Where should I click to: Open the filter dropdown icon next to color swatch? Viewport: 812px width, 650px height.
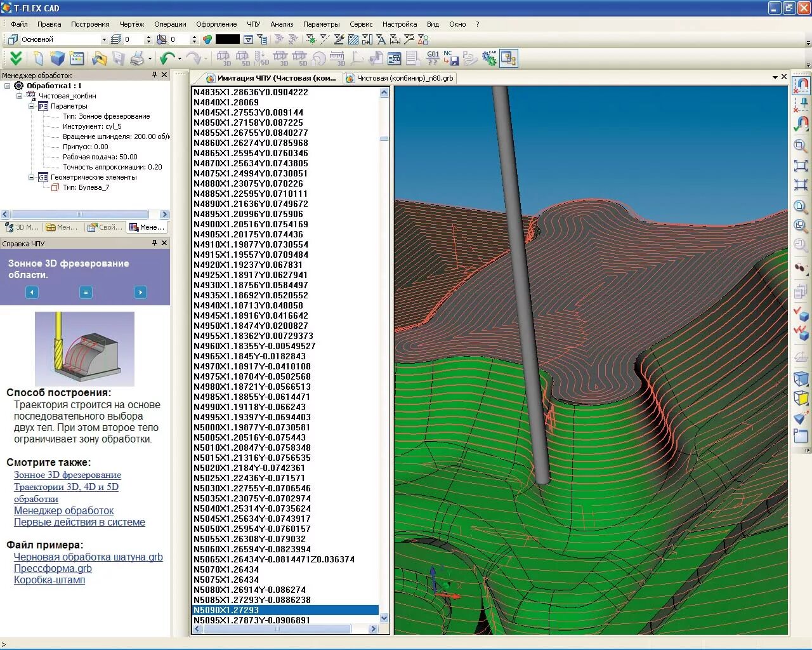[x=249, y=39]
